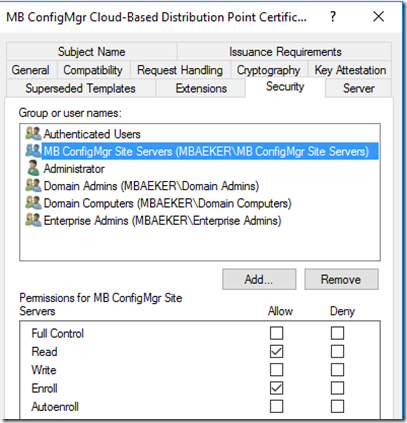Untick Allow for Read permission
Image resolution: width=407 pixels, height=423 pixels.
277,351
